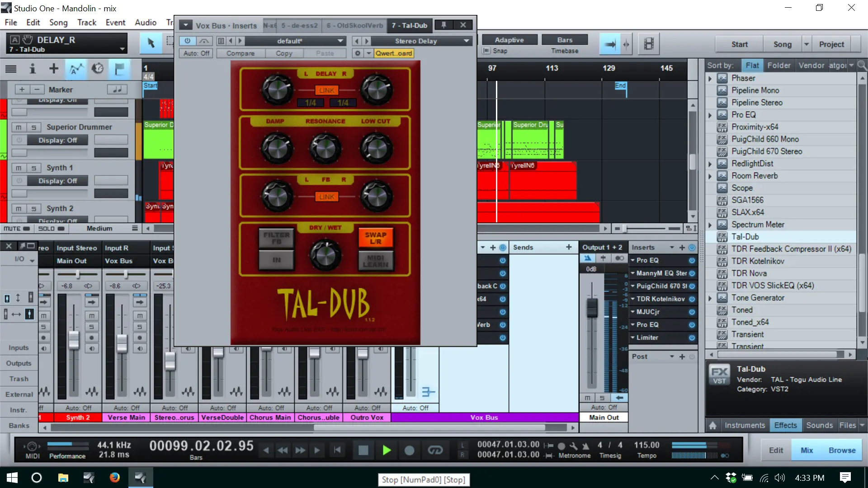Open the Track menu

click(x=87, y=22)
